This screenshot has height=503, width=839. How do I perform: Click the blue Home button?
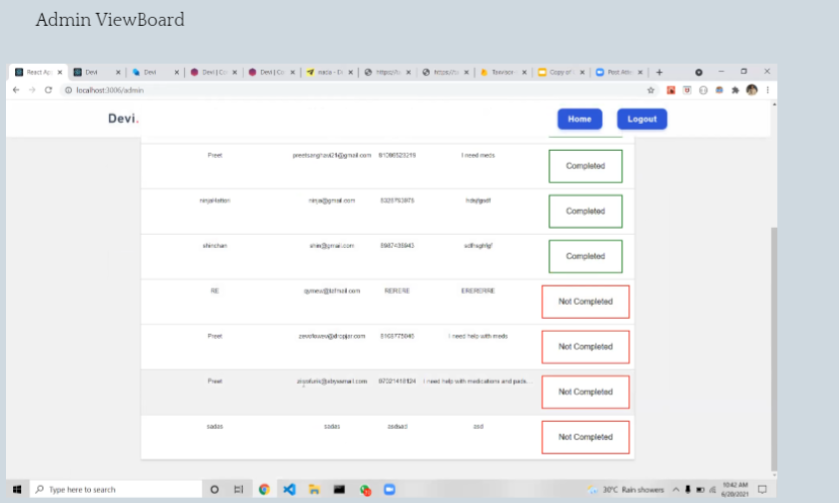(x=579, y=119)
